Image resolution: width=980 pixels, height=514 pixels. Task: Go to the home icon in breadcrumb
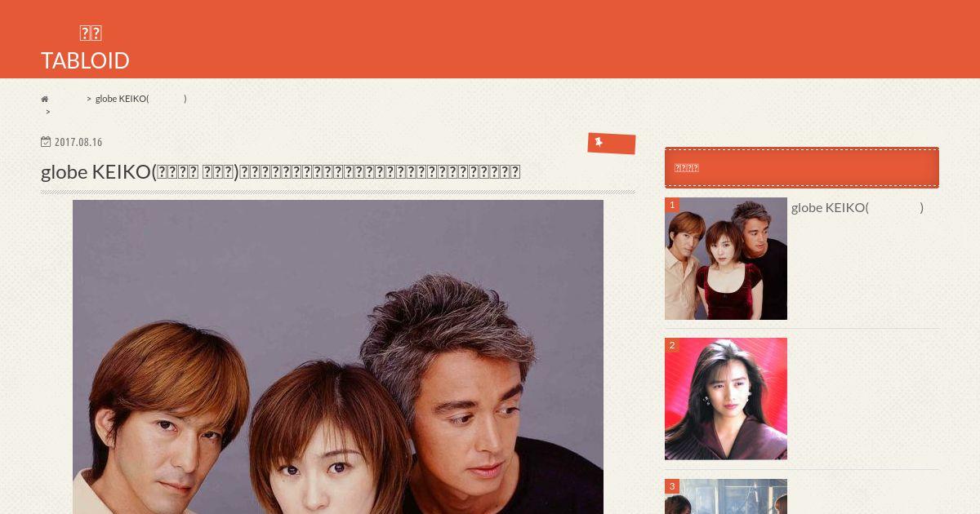(x=45, y=99)
